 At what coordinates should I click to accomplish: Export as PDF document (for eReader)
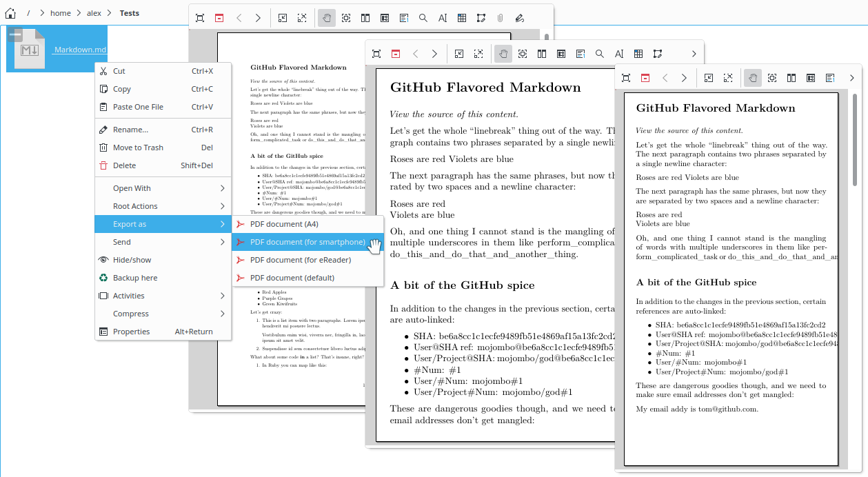(x=307, y=260)
